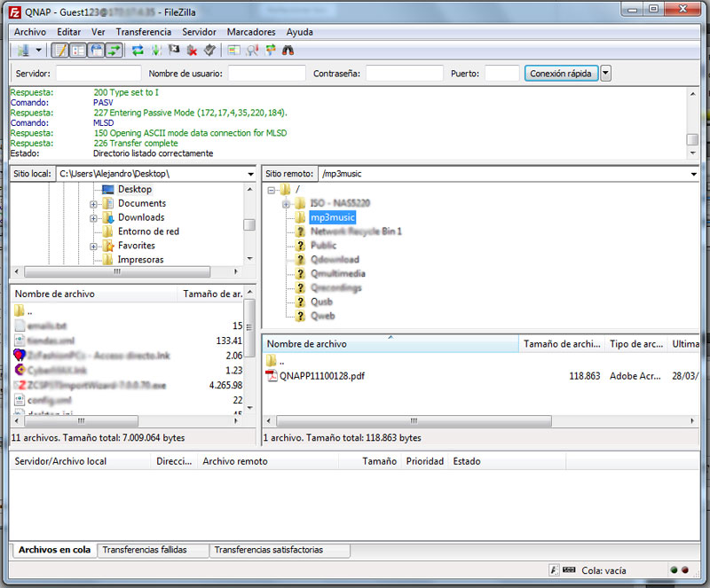Open the Sitio remoto path dropdown
Viewport: 710px width, 588px height.
[x=693, y=175]
